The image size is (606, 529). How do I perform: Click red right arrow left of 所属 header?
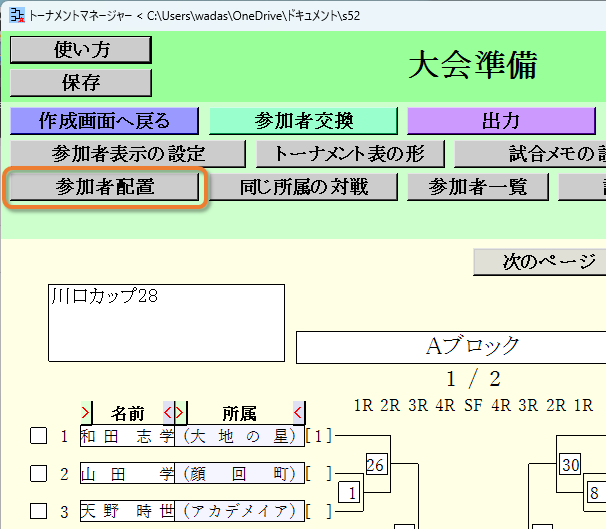tap(180, 413)
